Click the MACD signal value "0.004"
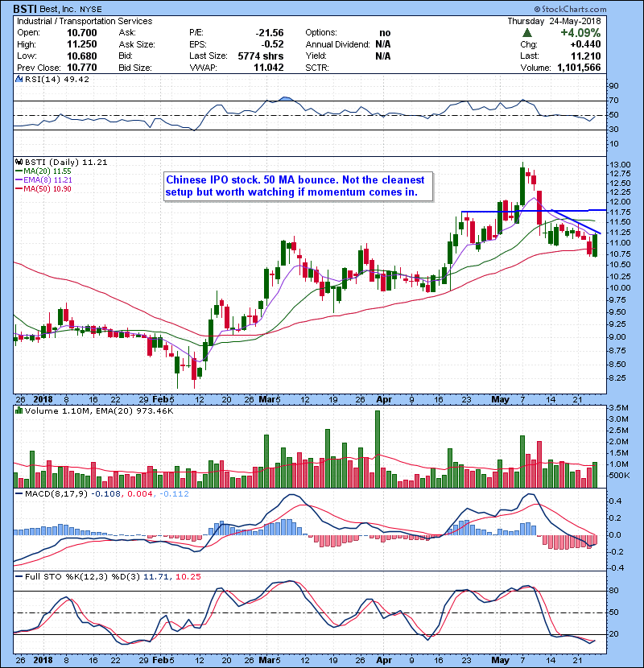 [140, 493]
